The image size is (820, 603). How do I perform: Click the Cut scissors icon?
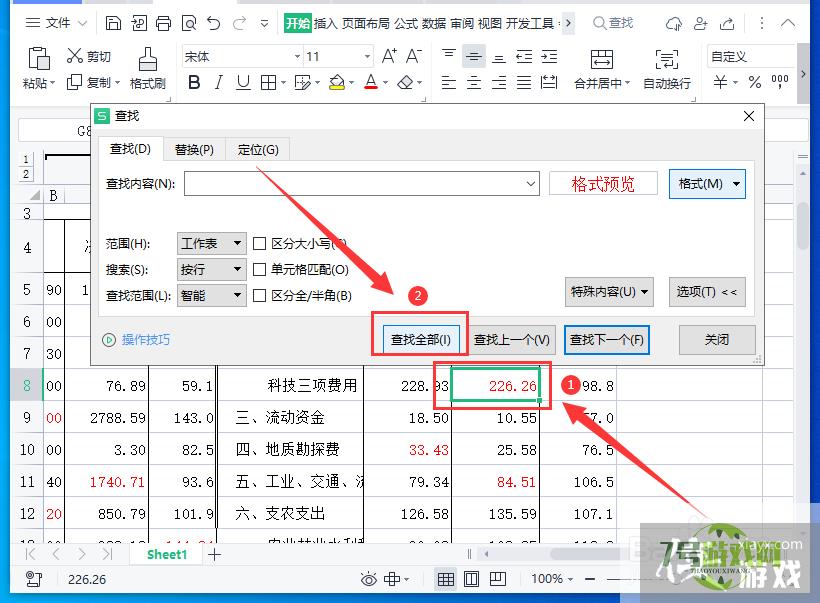(74, 55)
